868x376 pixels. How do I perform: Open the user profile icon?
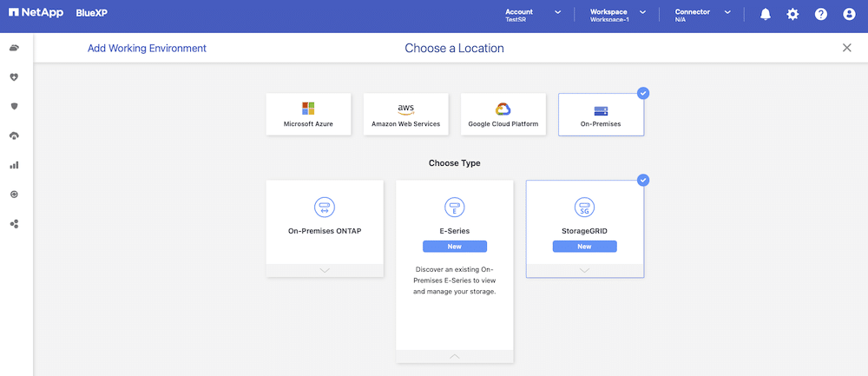(849, 15)
